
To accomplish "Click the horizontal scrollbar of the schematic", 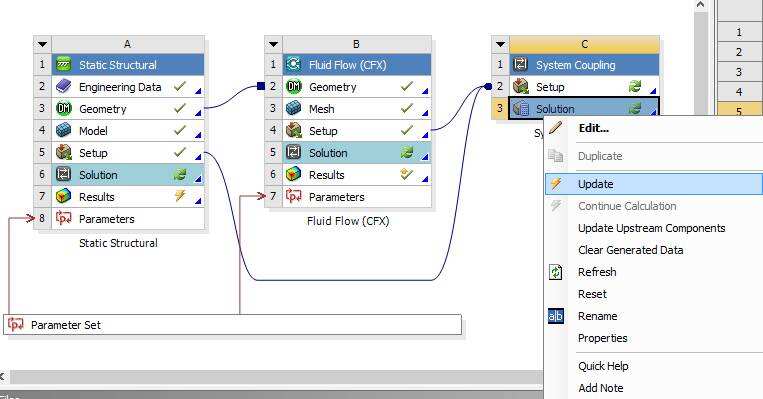I will pyautogui.click(x=276, y=377).
